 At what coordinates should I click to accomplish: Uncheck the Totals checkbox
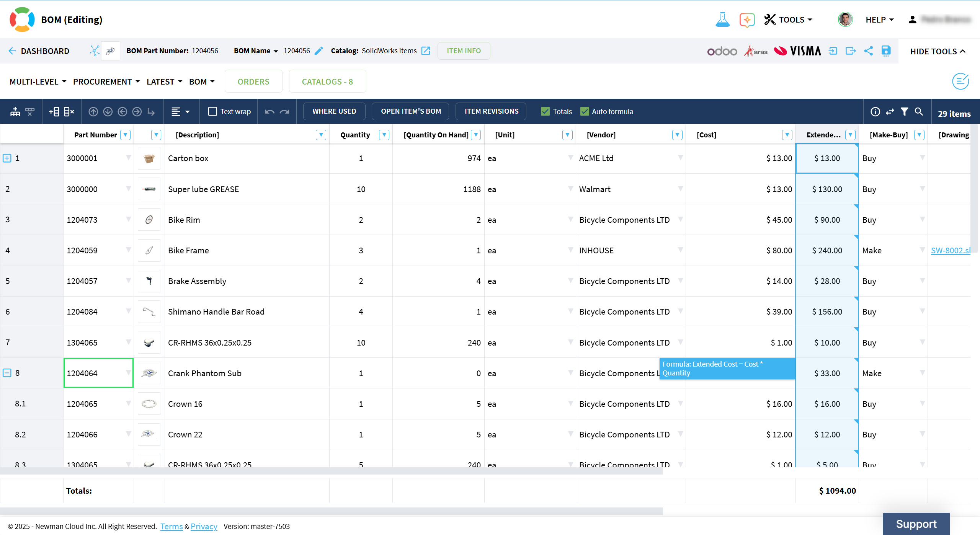(x=545, y=111)
